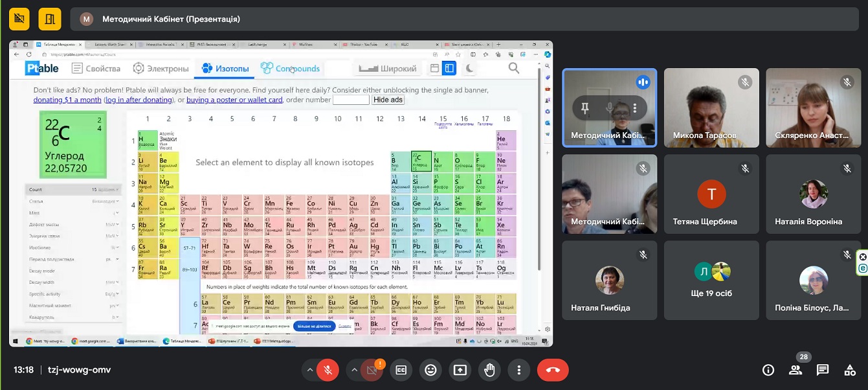Unmute your microphone
Viewport: 868px width, 390px height.
328,370
